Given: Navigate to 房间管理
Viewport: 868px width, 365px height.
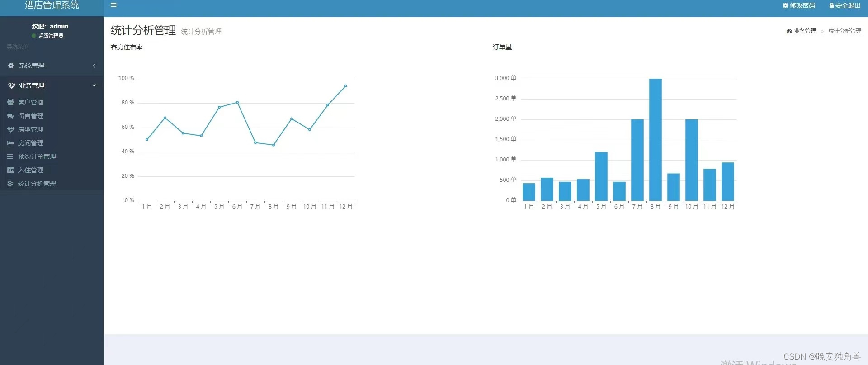Looking at the screenshot, I should [x=31, y=143].
